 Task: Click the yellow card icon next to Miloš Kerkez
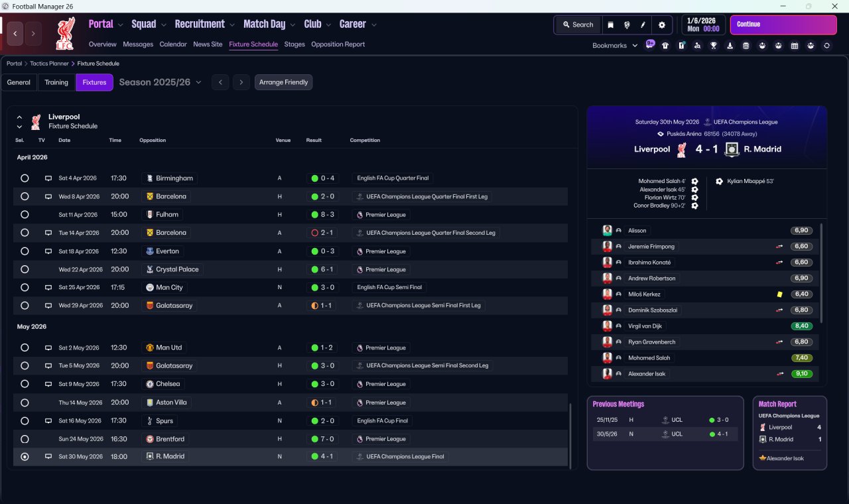pyautogui.click(x=780, y=294)
